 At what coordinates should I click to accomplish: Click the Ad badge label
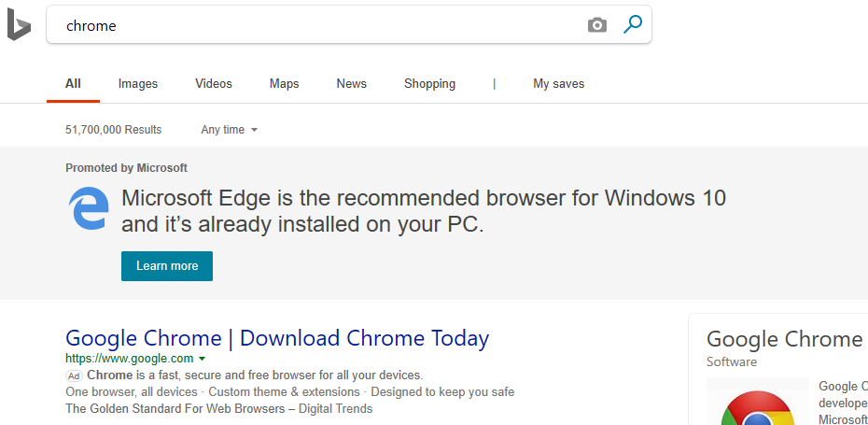tap(74, 375)
